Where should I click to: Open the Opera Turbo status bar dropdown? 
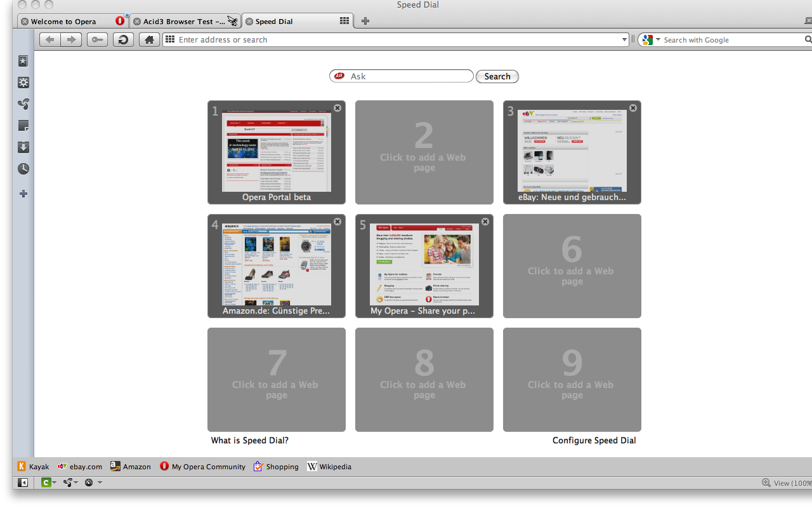[93, 483]
